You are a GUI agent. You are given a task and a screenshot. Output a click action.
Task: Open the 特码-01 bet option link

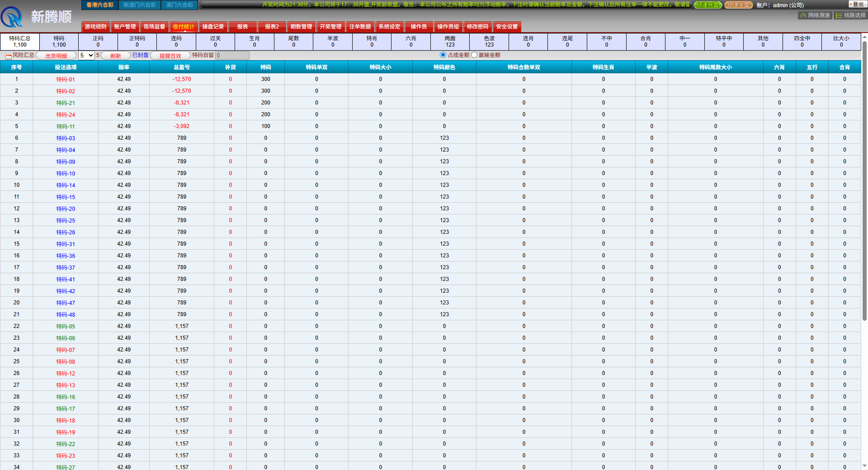pyautogui.click(x=66, y=80)
